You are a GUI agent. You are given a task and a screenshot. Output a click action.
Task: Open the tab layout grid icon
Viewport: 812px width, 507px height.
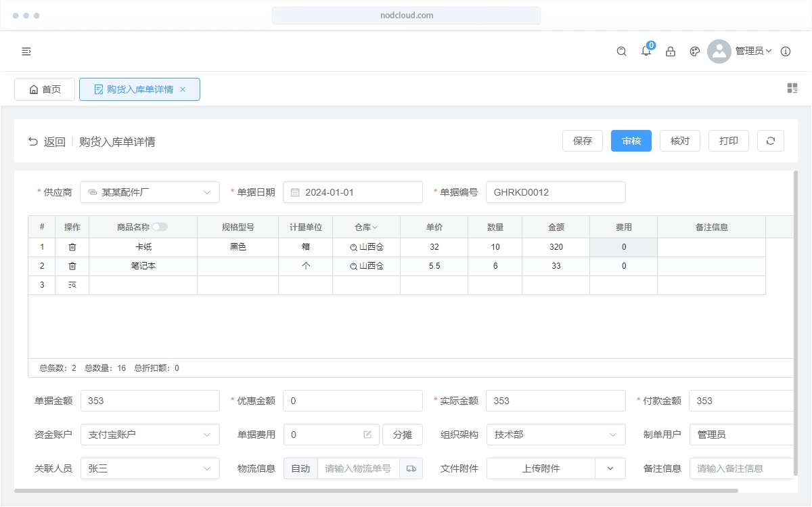pyautogui.click(x=792, y=89)
